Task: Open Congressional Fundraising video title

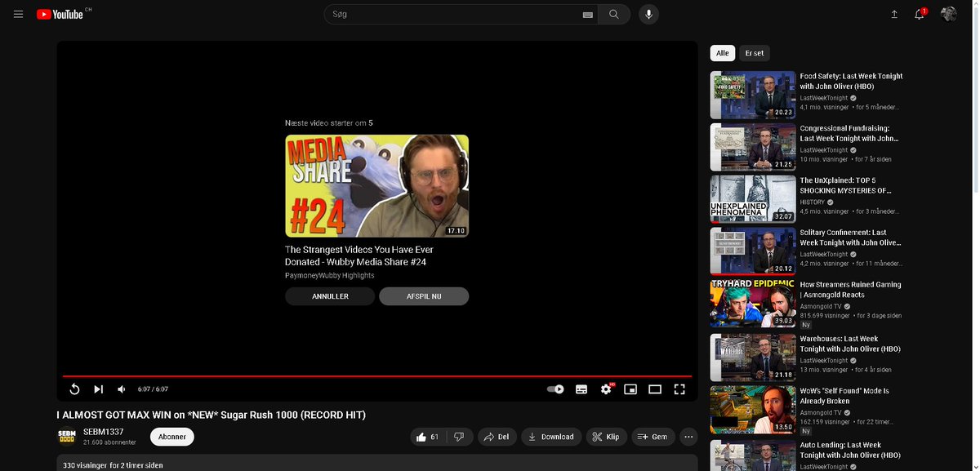Action: pos(849,133)
